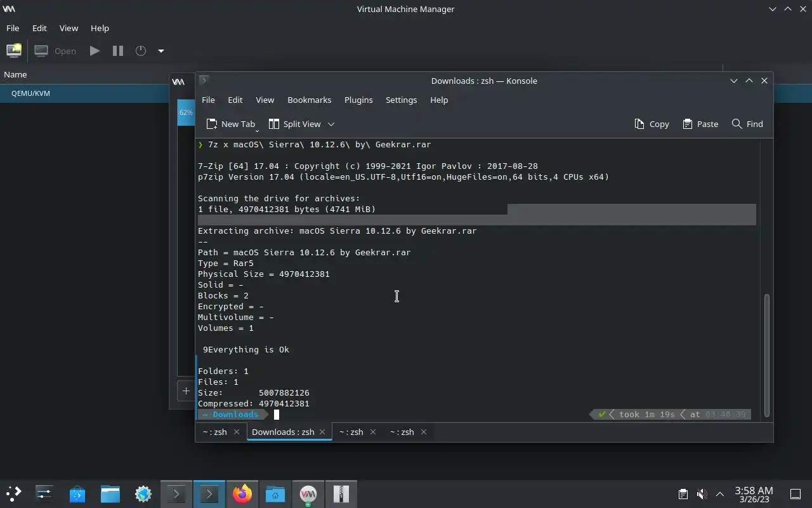Open the New Tab dropdown arrow
Viewport: 812px width, 508px height.
[257, 130]
